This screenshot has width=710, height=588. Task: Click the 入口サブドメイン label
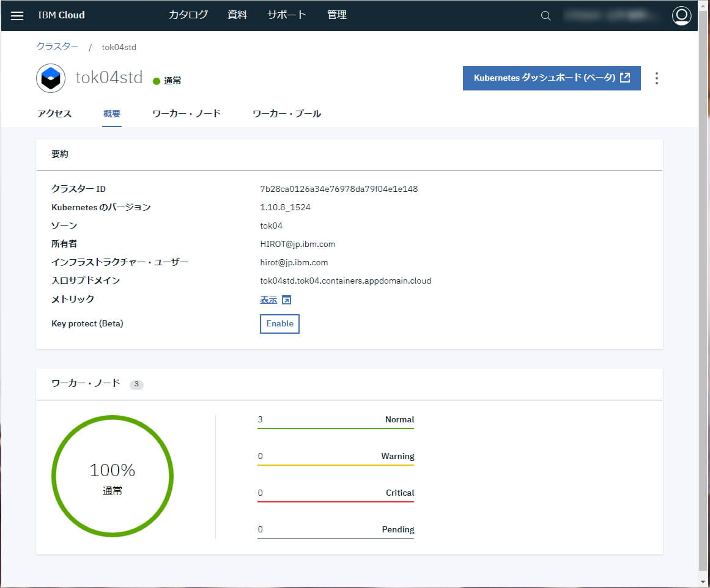click(x=86, y=281)
